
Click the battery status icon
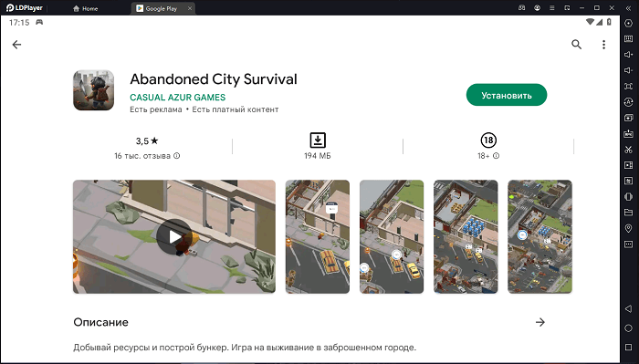click(609, 22)
